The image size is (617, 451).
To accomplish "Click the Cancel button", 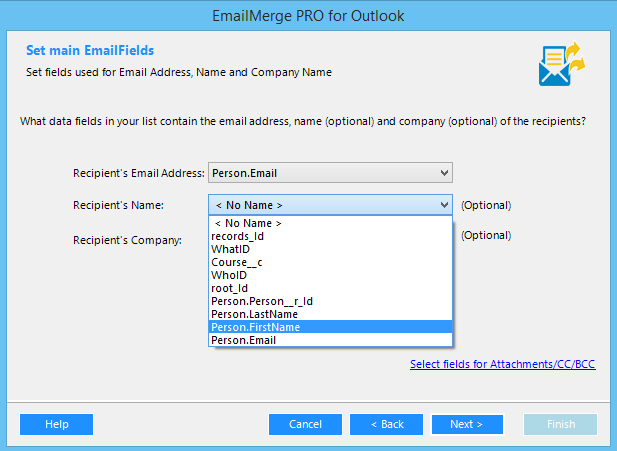I will pyautogui.click(x=305, y=424).
